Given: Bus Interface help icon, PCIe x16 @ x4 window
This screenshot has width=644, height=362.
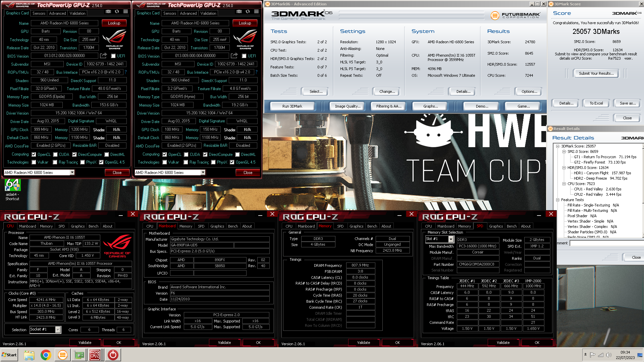Looking at the screenshot, I should coord(256,72).
